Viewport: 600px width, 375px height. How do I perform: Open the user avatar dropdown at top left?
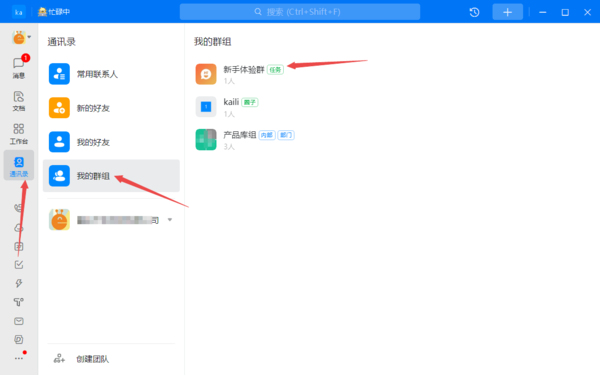coord(21,38)
